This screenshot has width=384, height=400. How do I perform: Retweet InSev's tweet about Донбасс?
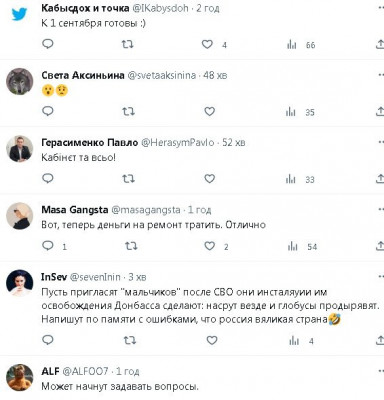(x=130, y=340)
